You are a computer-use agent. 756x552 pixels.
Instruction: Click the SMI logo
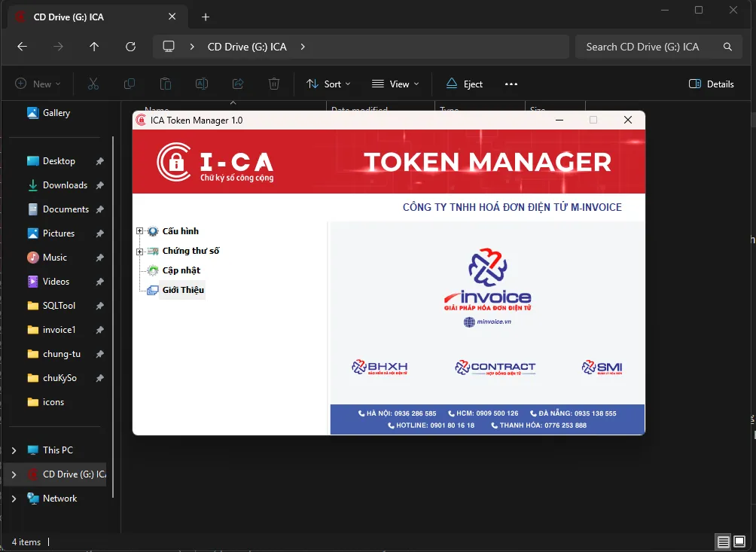pos(602,367)
